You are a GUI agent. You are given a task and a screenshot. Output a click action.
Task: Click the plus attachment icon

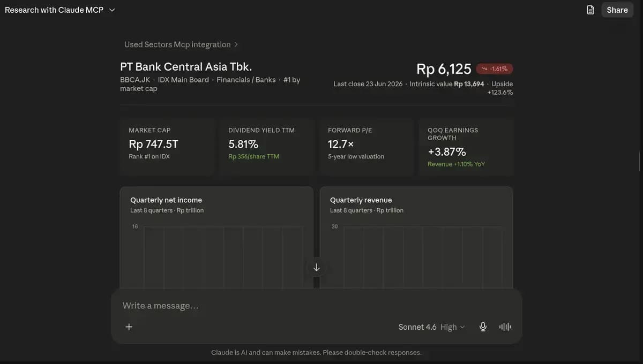129,327
